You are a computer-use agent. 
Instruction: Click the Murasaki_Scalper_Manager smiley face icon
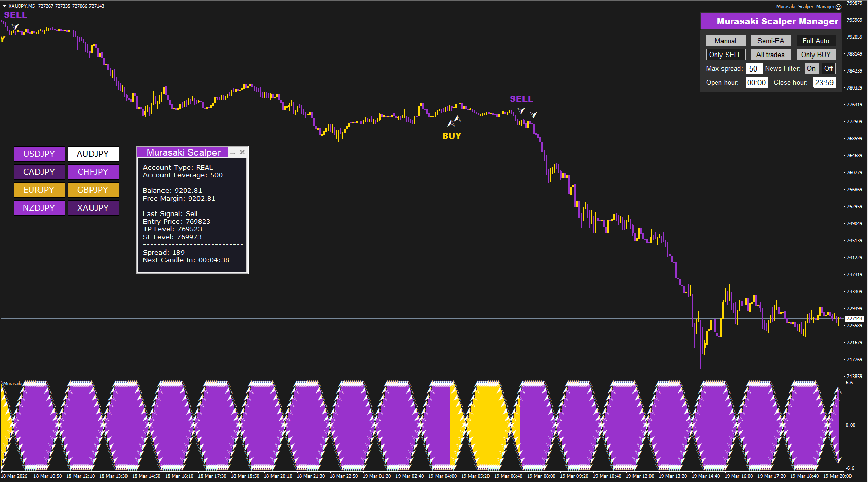pos(838,7)
